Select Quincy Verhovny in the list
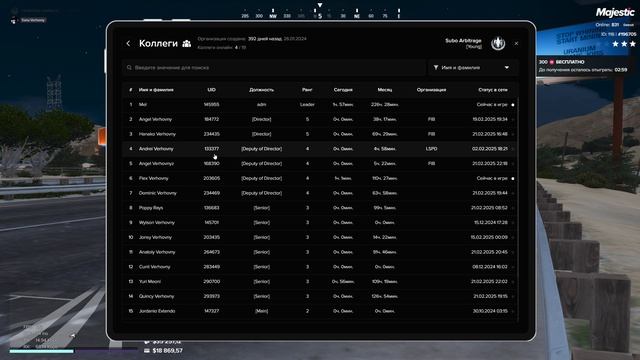 pyautogui.click(x=320, y=296)
